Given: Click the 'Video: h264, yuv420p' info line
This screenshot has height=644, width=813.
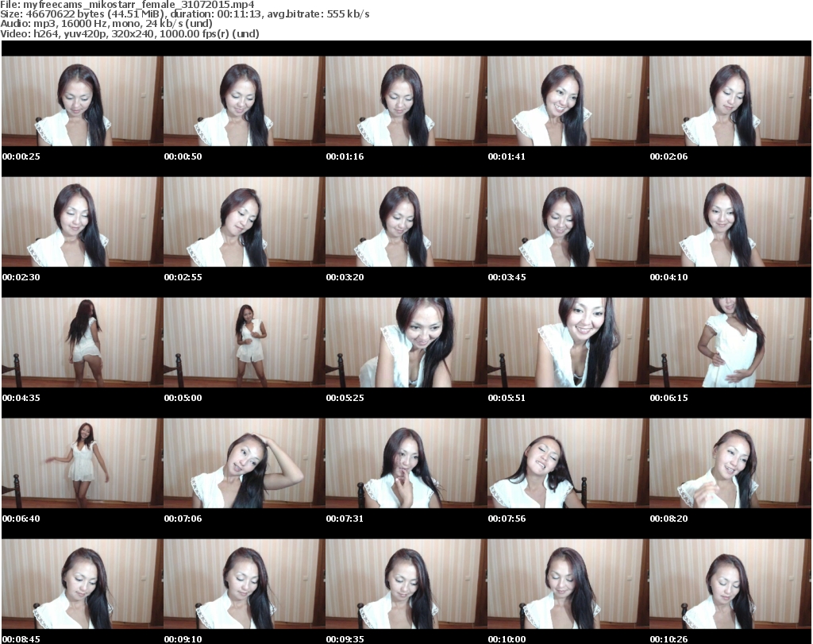Looking at the screenshot, I should 129,33.
